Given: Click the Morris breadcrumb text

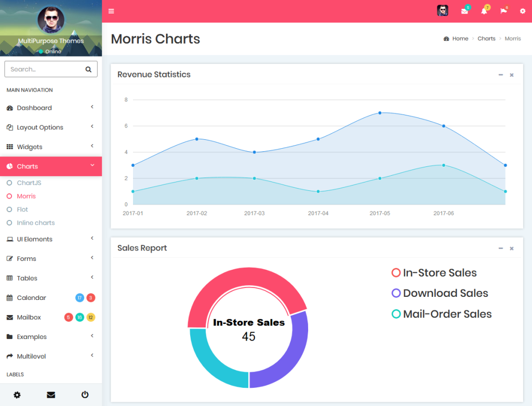Looking at the screenshot, I should [x=513, y=38].
